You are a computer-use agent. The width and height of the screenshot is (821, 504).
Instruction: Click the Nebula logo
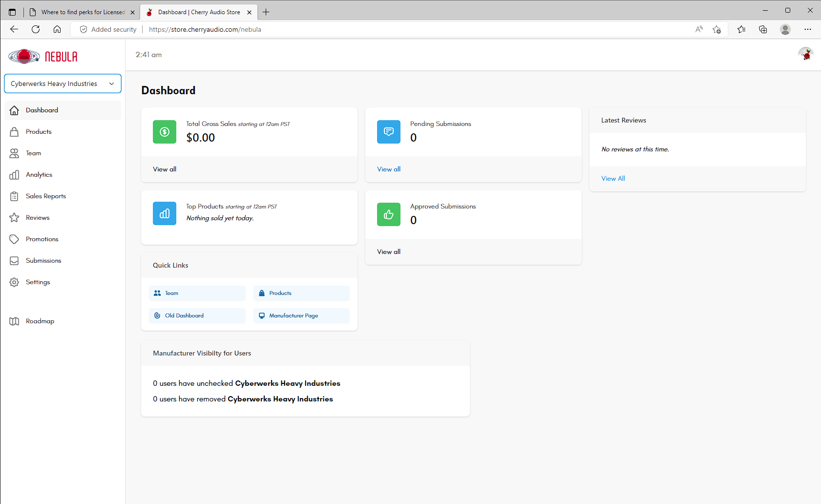(x=43, y=57)
